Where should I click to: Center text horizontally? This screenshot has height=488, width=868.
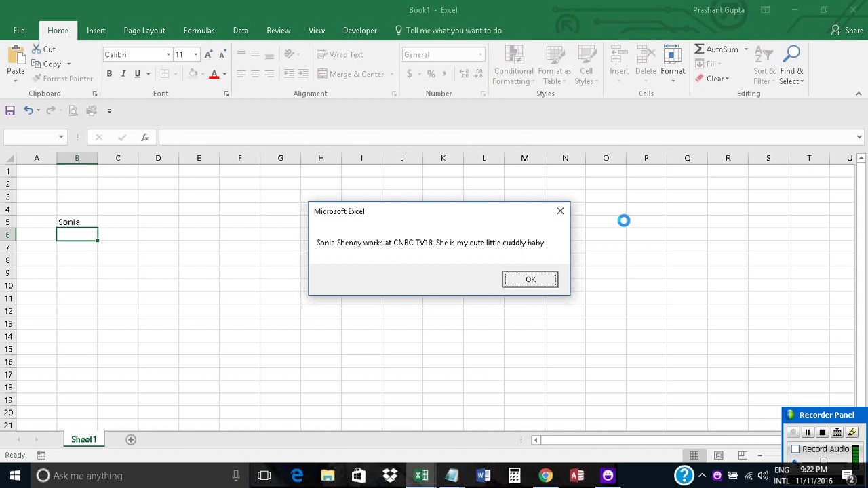(255, 74)
